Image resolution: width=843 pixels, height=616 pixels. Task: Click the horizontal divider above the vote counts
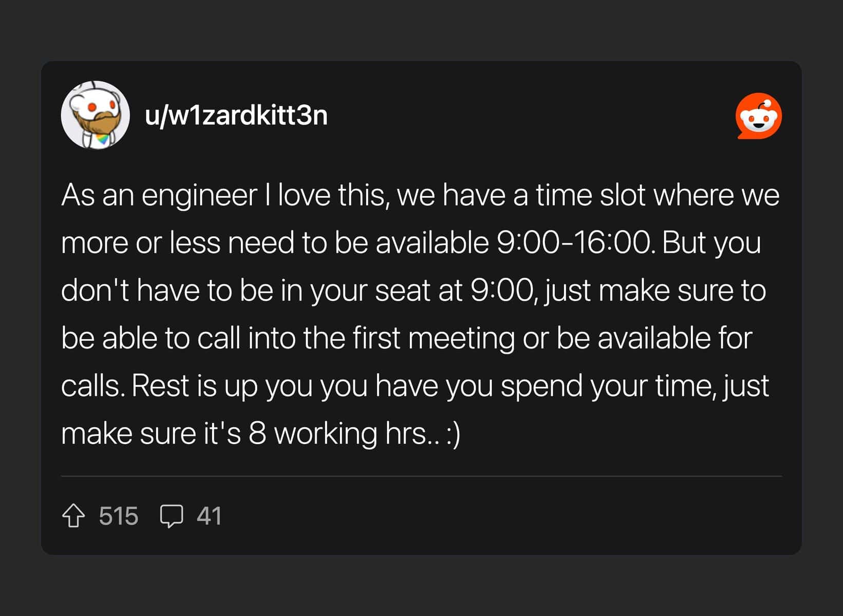click(x=421, y=476)
